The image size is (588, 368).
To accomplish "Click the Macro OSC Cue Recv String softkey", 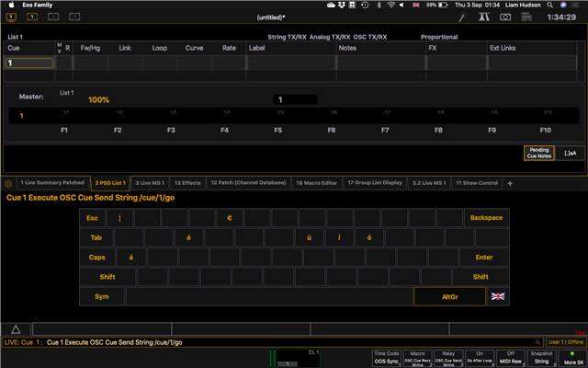I will pos(418,358).
